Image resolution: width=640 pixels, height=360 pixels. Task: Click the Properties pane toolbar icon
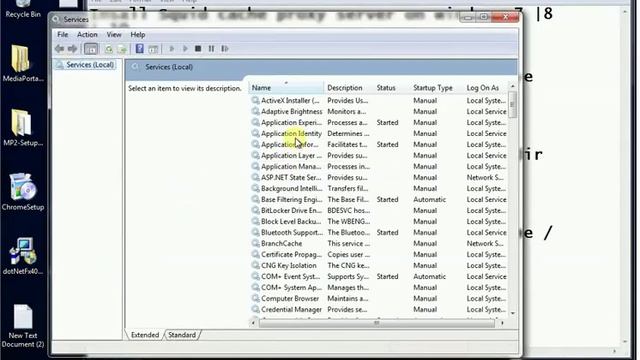(153, 49)
